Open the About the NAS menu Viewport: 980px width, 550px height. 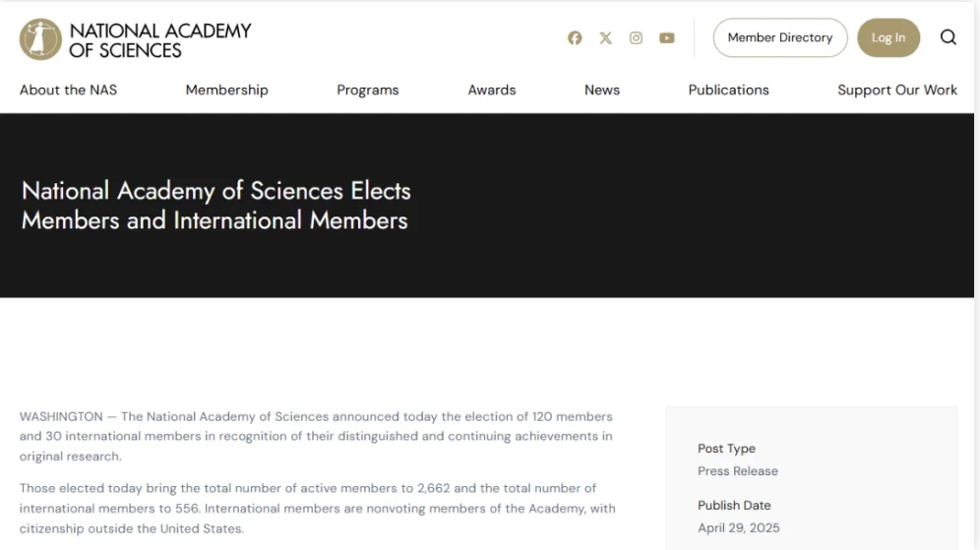tap(68, 90)
